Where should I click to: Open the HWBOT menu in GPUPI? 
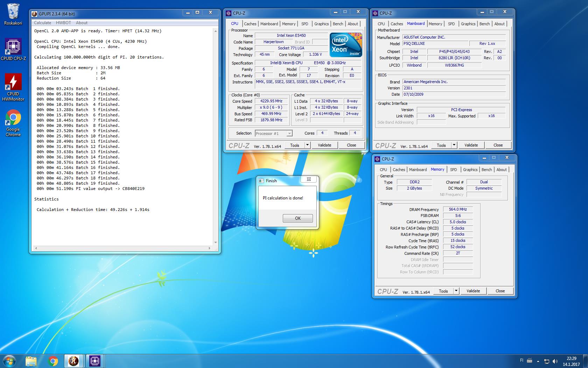click(63, 23)
